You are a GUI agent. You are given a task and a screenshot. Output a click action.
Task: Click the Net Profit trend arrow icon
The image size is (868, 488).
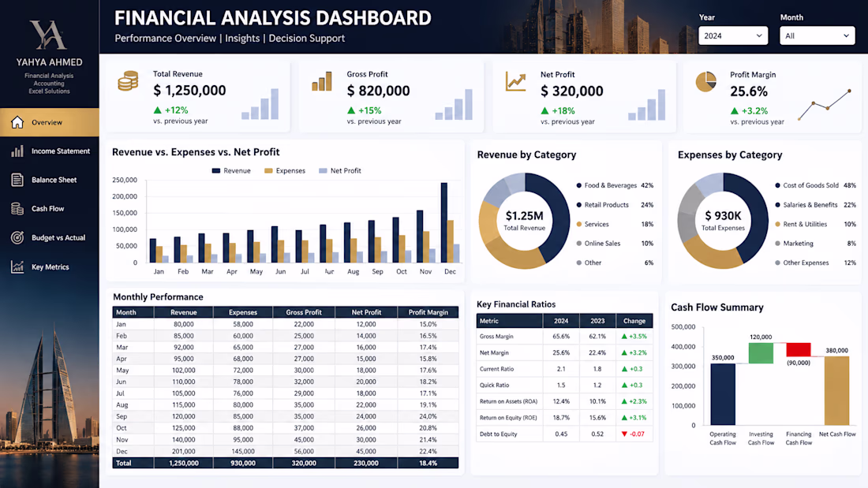tap(515, 82)
